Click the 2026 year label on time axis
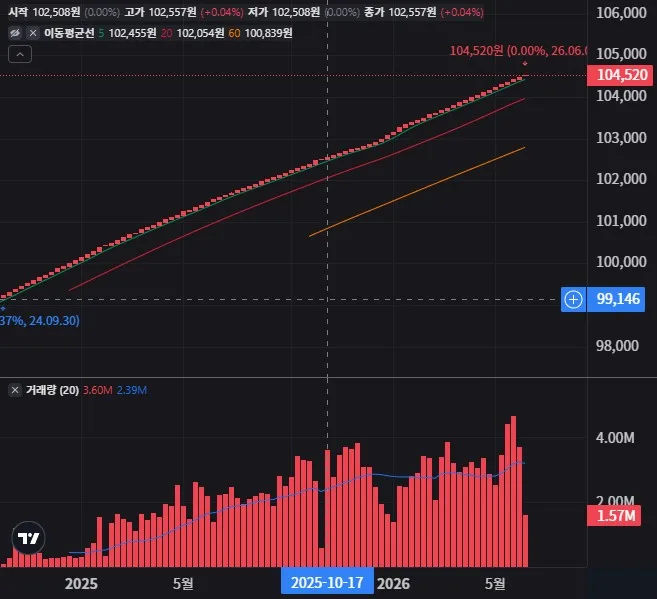The width and height of the screenshot is (657, 599). pos(393,584)
